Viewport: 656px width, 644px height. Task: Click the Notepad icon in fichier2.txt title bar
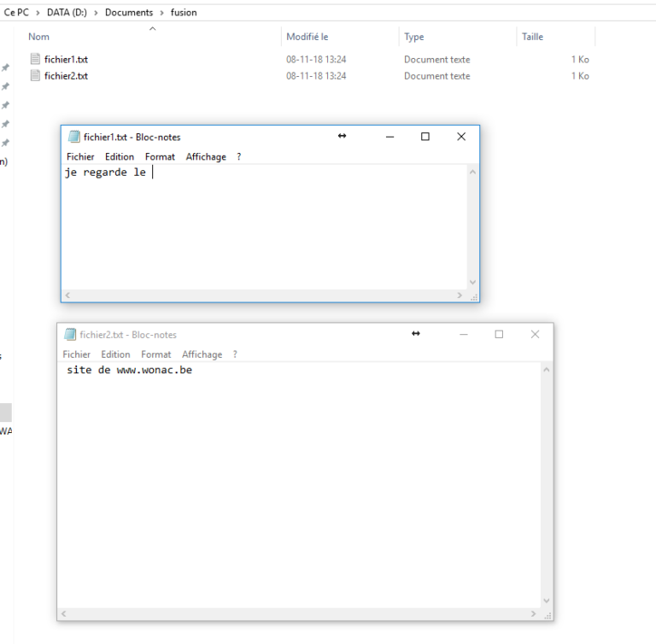click(x=70, y=335)
